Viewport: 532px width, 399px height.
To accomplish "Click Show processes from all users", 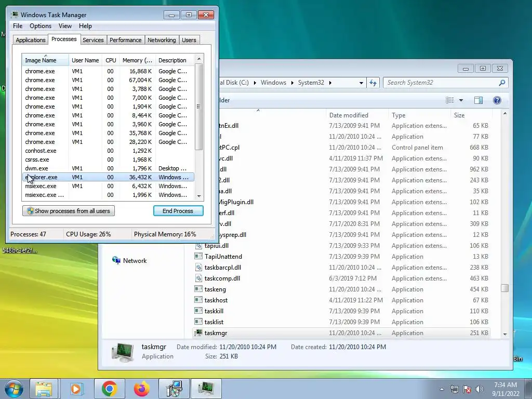I will coord(69,211).
